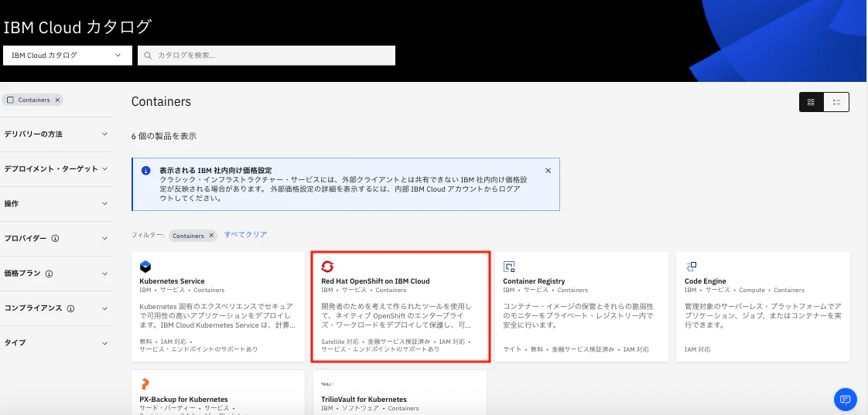Open Red Hat OpenShift on IBM Cloud
Viewport: 868px width, 415px height.
click(x=375, y=281)
